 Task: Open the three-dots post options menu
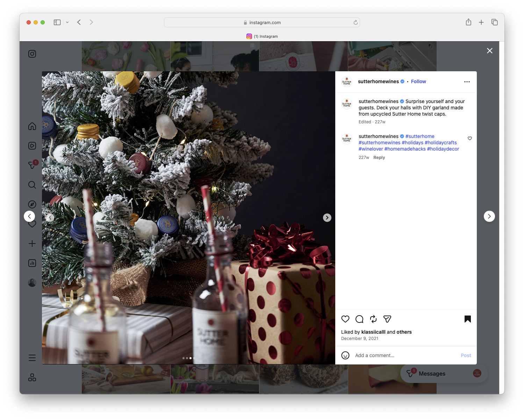point(467,81)
